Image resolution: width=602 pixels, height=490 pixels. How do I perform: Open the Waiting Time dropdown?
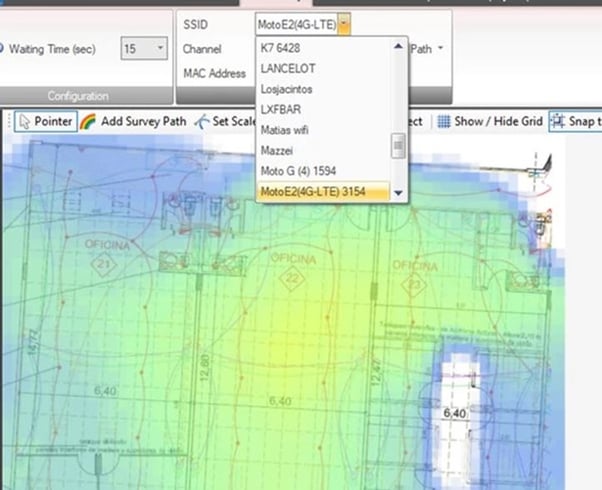[160, 48]
